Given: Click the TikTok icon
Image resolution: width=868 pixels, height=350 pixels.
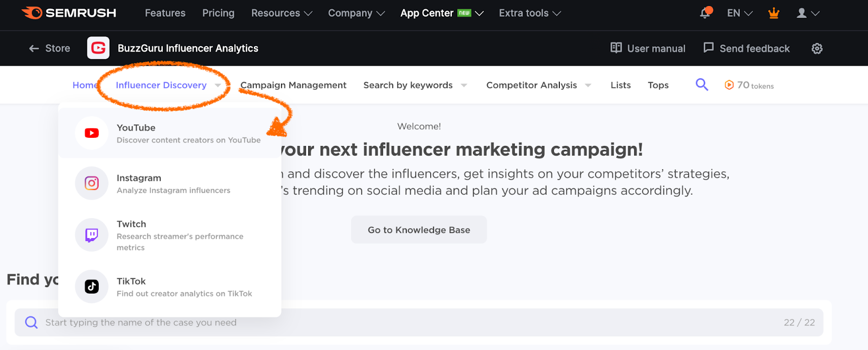Looking at the screenshot, I should coord(92,287).
